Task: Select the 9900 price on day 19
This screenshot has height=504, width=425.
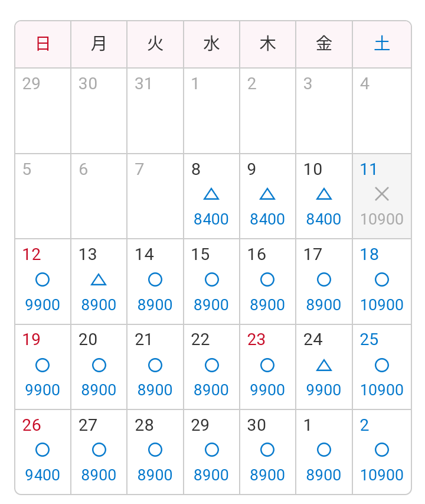Action: pos(42,390)
